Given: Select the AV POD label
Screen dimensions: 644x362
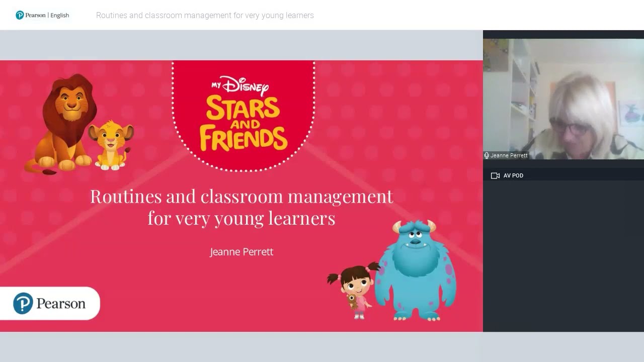Looking at the screenshot, I should (x=513, y=175).
